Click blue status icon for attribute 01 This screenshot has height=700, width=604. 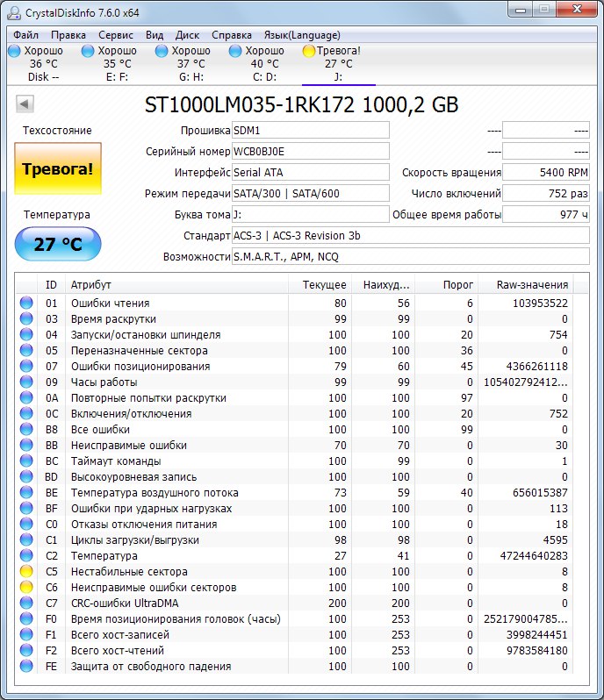(26, 303)
